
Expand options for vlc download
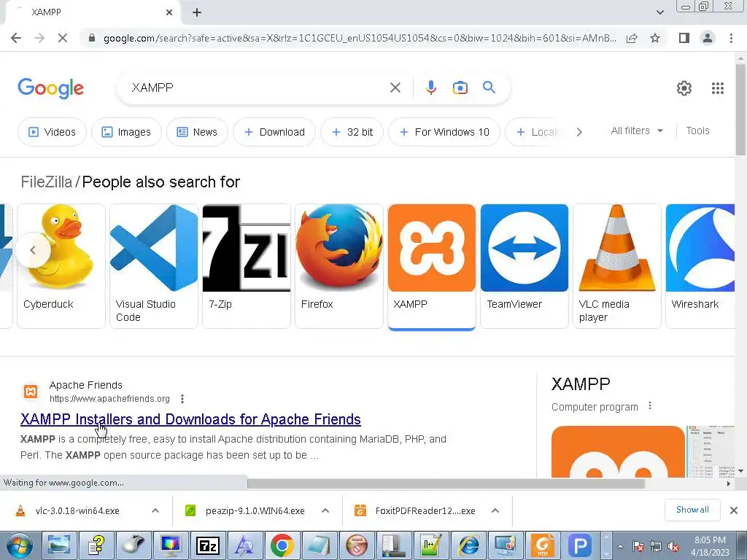(155, 511)
